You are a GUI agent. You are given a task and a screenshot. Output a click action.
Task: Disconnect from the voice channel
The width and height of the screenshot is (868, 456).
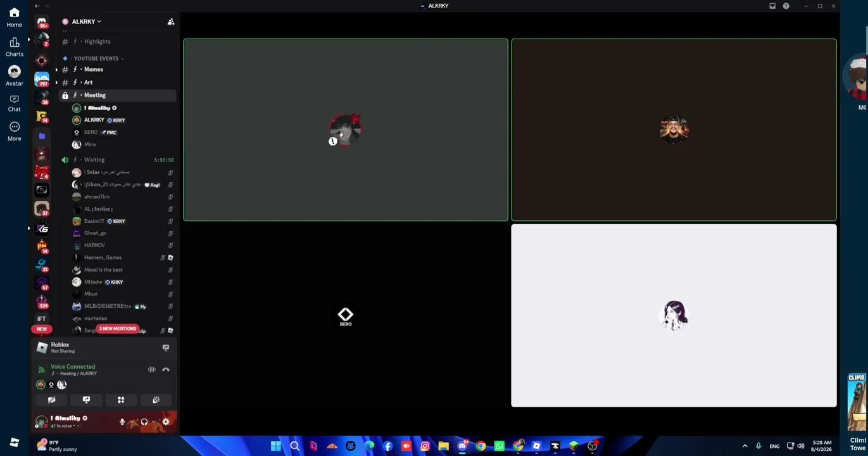166,369
